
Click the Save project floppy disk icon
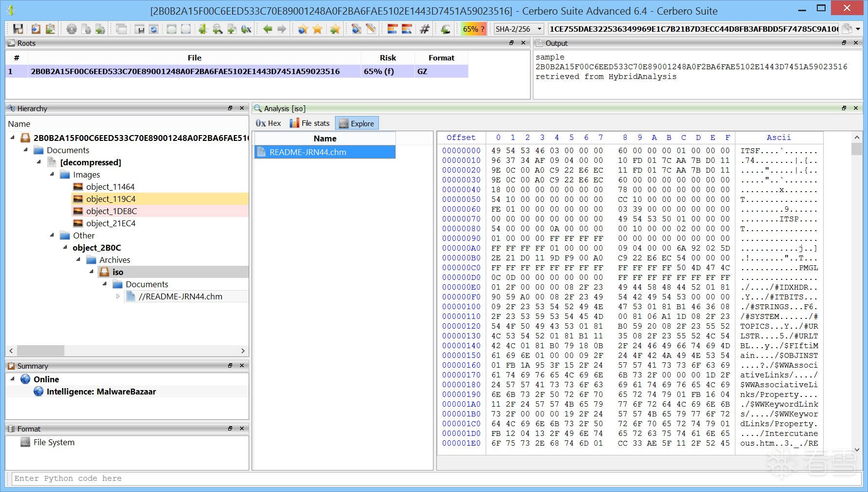(18, 29)
